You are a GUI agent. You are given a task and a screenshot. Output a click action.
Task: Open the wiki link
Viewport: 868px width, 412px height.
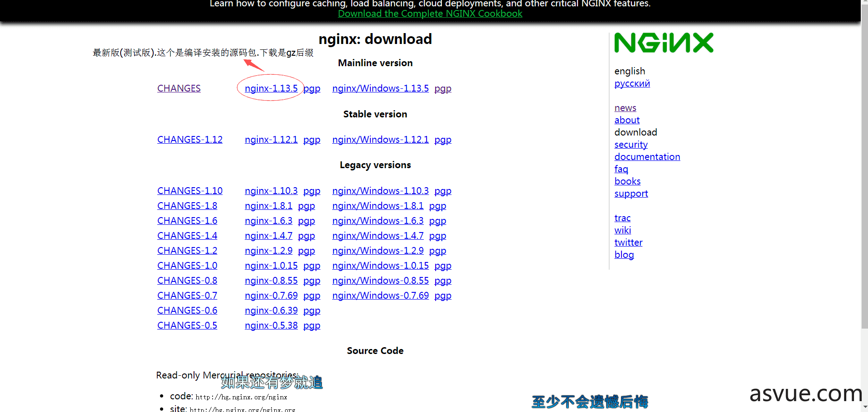(x=622, y=230)
